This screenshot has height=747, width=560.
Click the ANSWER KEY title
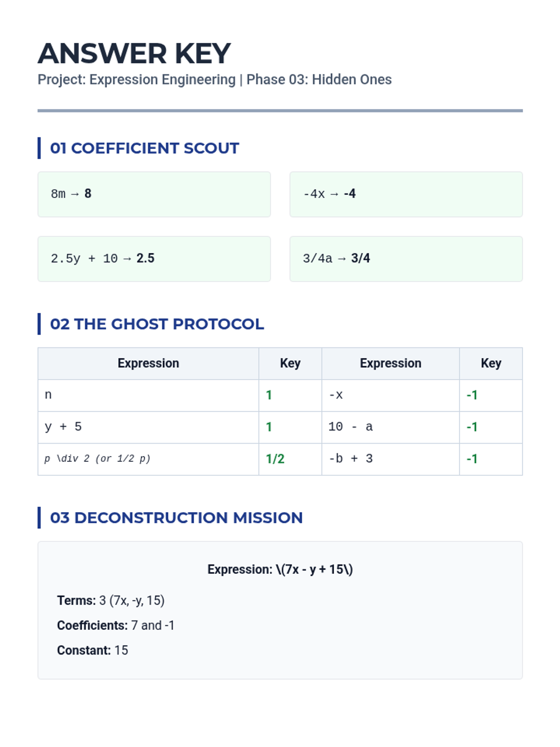(x=134, y=53)
